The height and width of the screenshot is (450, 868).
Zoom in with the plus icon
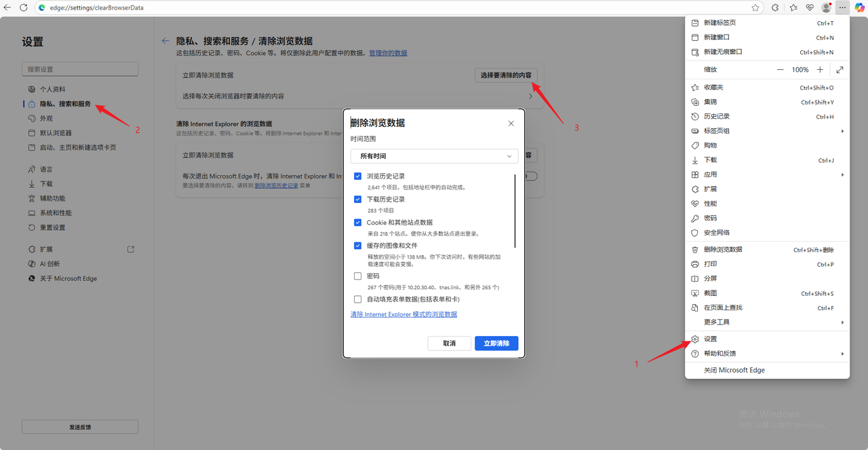(820, 69)
